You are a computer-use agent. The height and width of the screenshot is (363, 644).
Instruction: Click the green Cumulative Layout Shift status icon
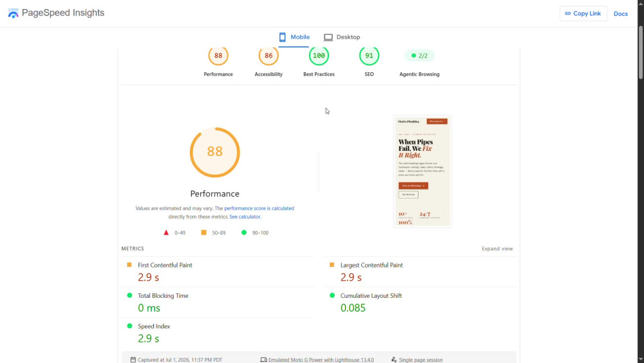click(332, 295)
